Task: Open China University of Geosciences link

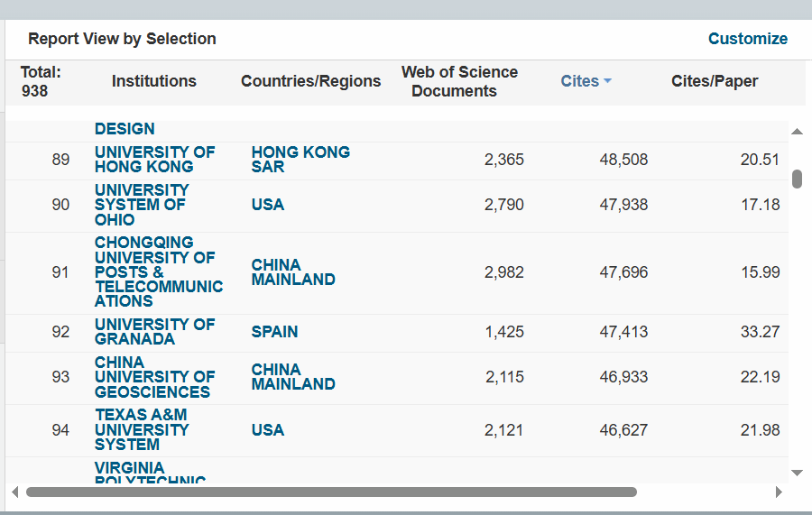Action: tap(154, 377)
